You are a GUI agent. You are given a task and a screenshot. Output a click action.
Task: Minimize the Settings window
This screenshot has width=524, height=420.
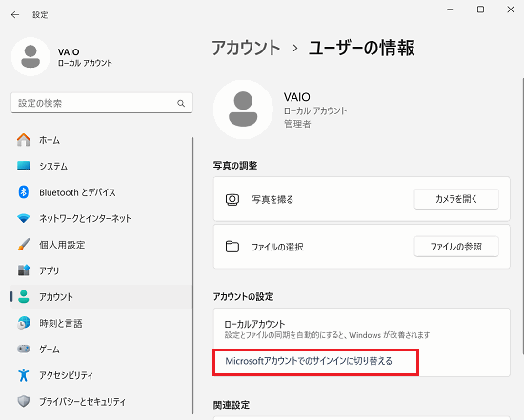point(451,10)
